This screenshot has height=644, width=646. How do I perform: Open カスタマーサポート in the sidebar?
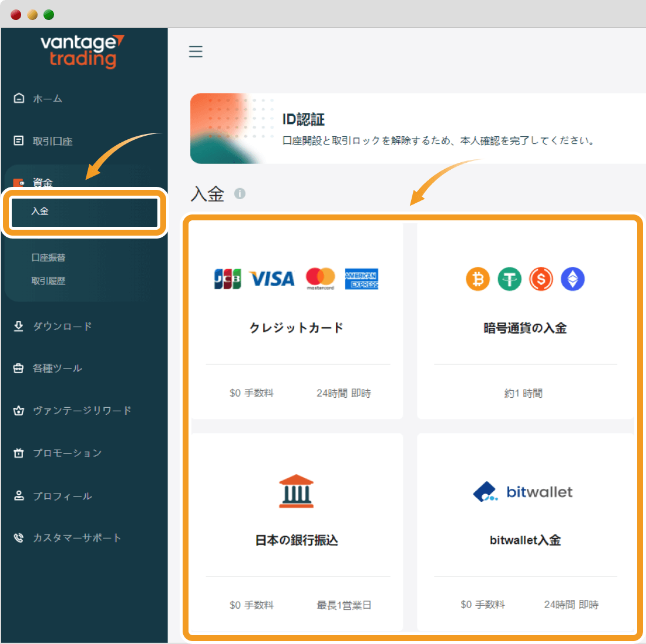tap(77, 538)
